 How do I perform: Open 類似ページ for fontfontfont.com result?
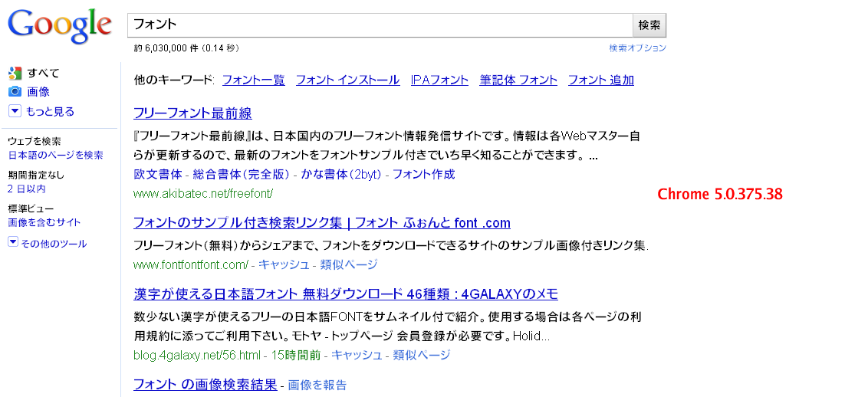point(348,265)
